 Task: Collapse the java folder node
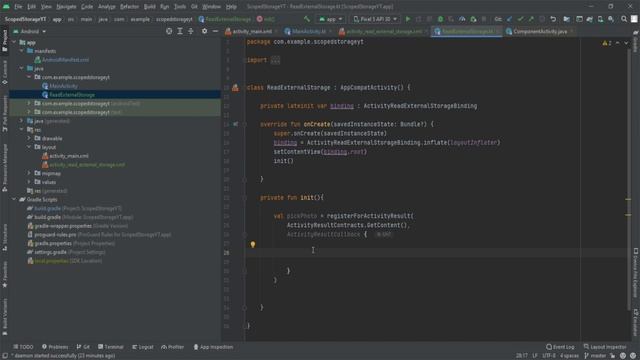[x=22, y=69]
